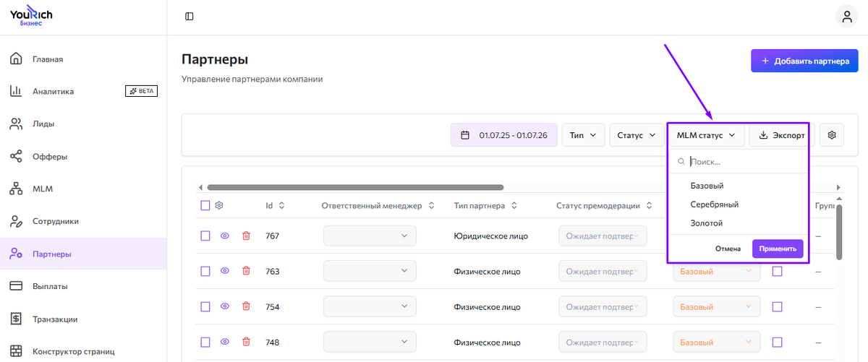The height and width of the screenshot is (362, 868).
Task: Click the horizontal scroll right arrow
Action: (x=838, y=186)
